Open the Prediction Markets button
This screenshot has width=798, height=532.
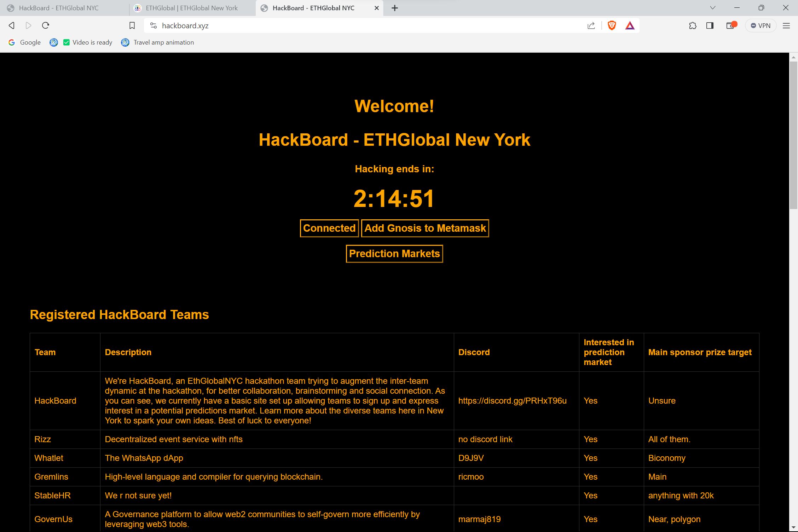point(394,254)
